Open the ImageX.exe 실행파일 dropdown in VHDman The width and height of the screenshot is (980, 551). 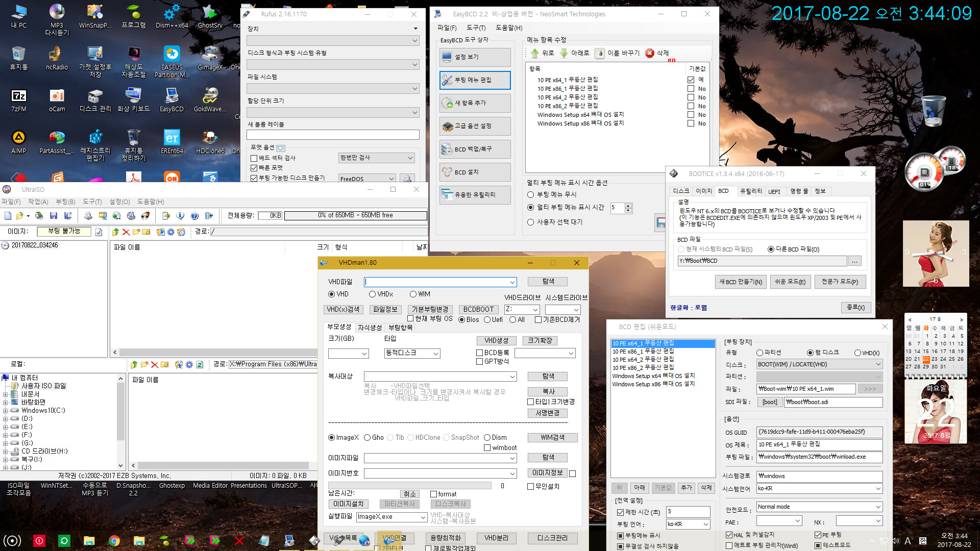pyautogui.click(x=391, y=517)
